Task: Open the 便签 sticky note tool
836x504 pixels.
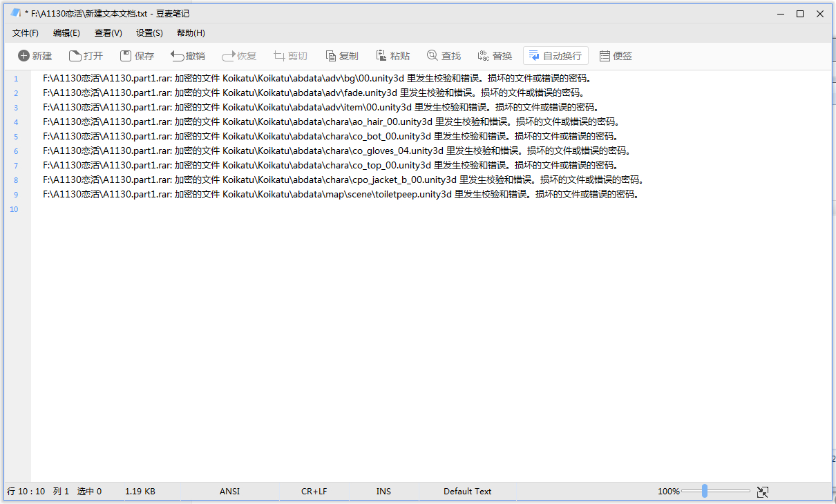Action: (x=616, y=56)
